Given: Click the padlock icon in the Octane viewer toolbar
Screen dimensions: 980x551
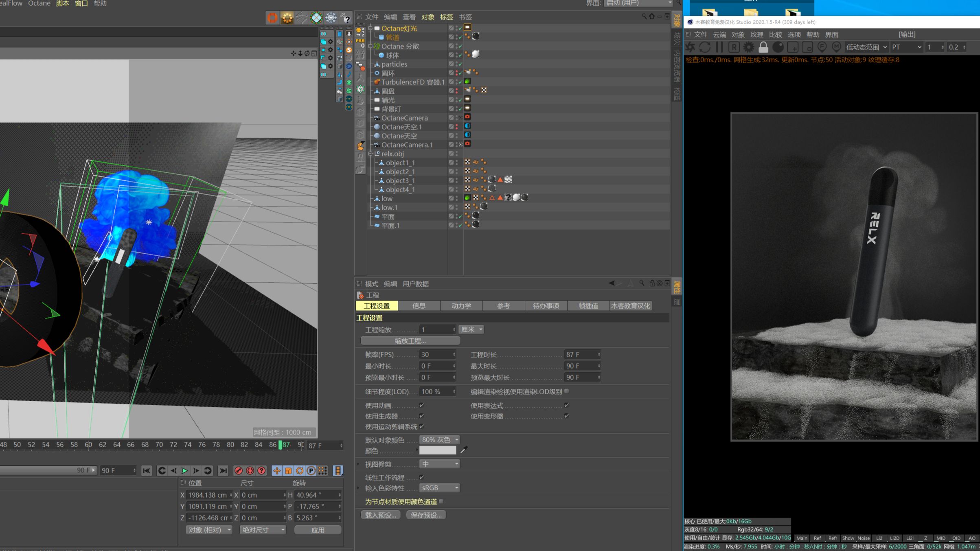Looking at the screenshot, I should coord(763,47).
